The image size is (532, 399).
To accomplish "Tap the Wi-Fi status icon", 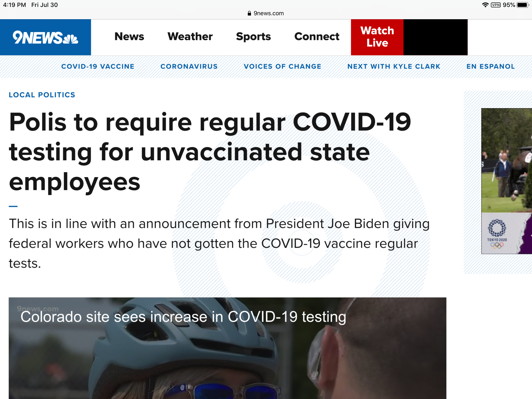I will (x=485, y=5).
